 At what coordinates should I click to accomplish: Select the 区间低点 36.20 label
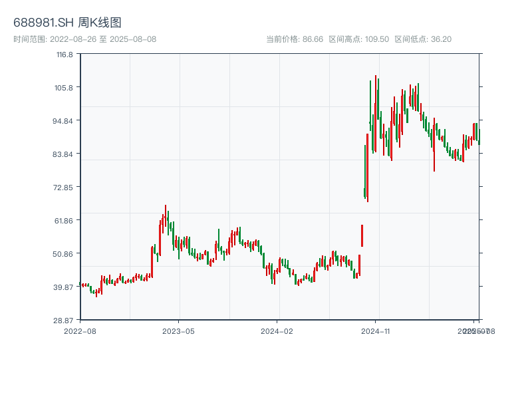(x=423, y=39)
